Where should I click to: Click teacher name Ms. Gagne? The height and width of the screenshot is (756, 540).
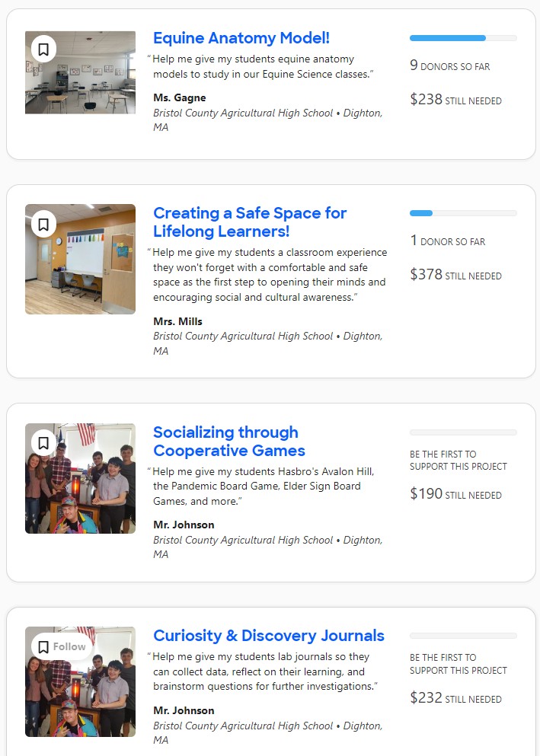click(179, 98)
